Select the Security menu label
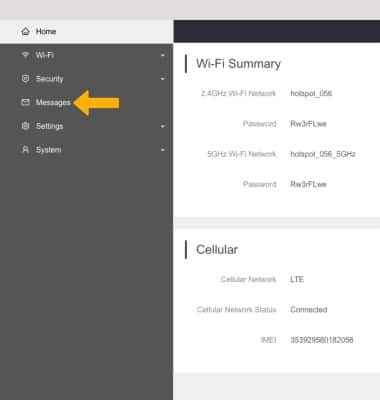The image size is (380, 400). (49, 79)
